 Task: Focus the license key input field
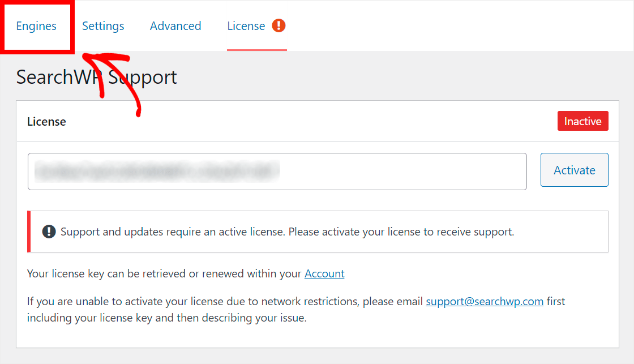click(277, 172)
